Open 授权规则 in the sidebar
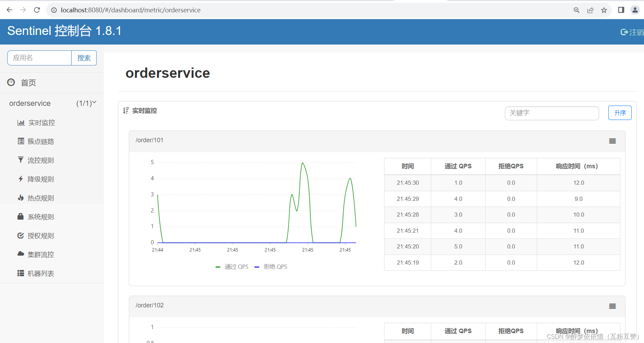The width and height of the screenshot is (644, 343). (41, 236)
